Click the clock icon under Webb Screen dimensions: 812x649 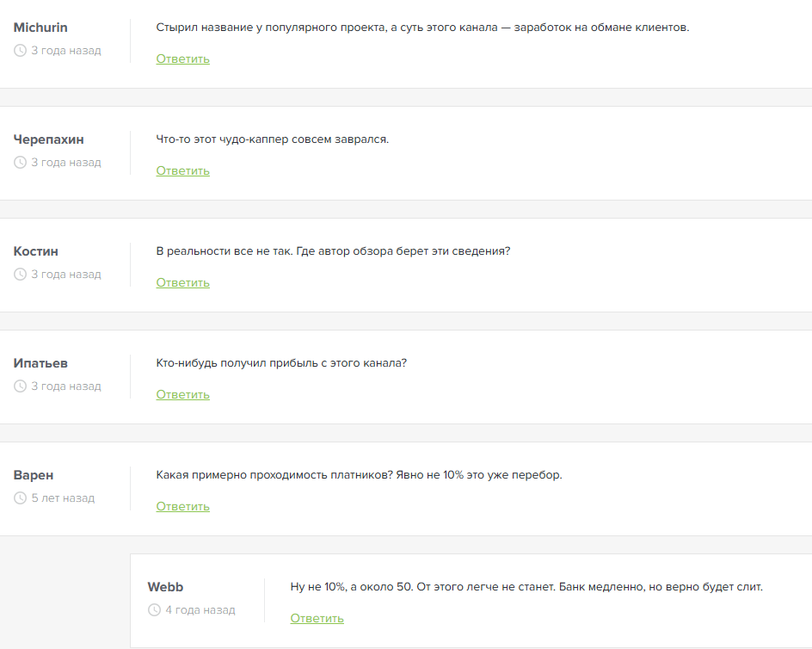155,610
